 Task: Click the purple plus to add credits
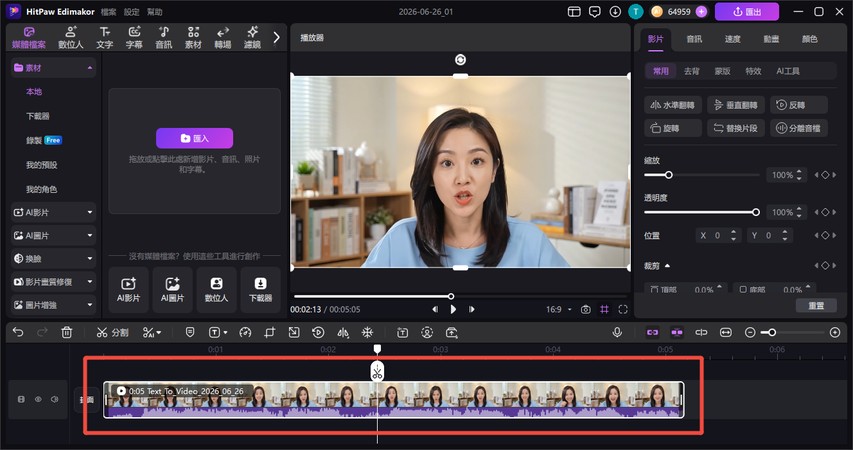(x=701, y=11)
